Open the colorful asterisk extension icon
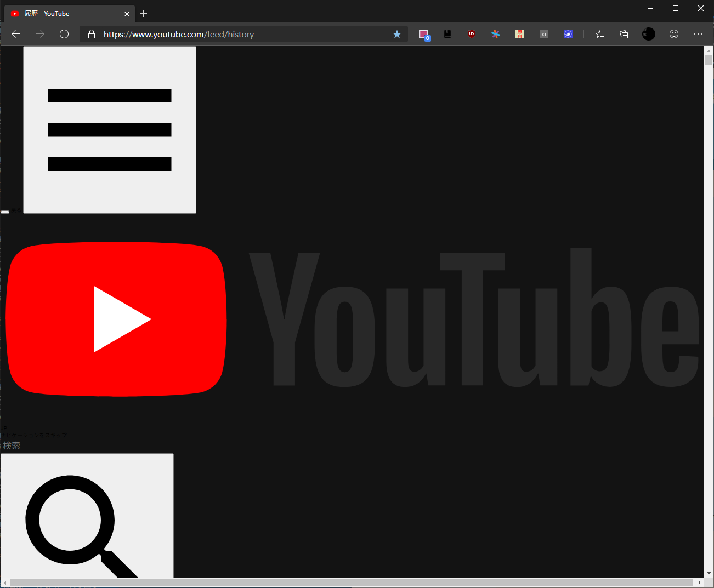This screenshot has height=588, width=714. (496, 34)
